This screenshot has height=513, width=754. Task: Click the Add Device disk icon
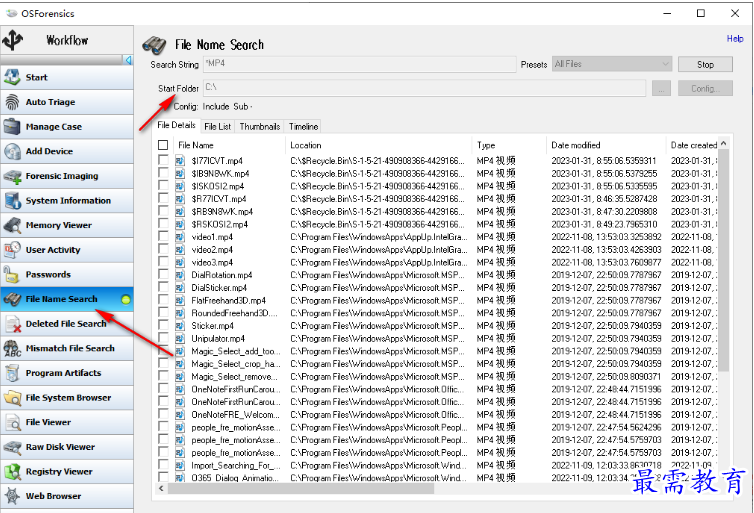[12, 151]
